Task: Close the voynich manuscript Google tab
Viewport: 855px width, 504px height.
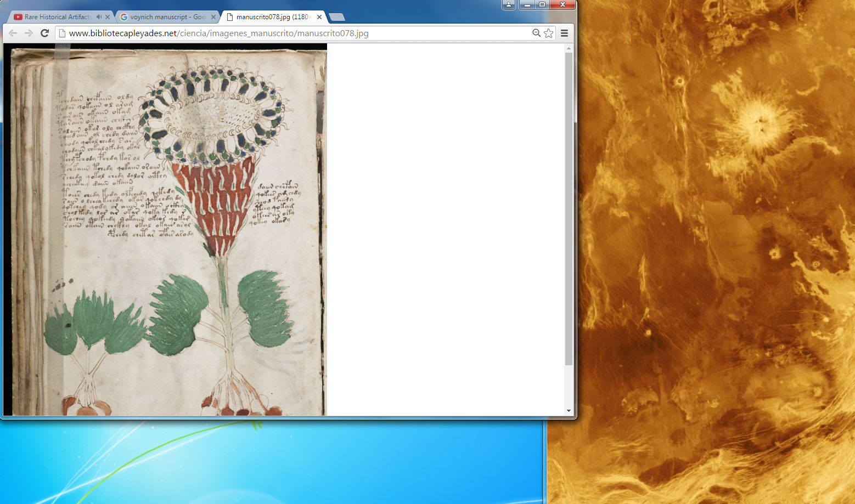Action: coord(213,17)
